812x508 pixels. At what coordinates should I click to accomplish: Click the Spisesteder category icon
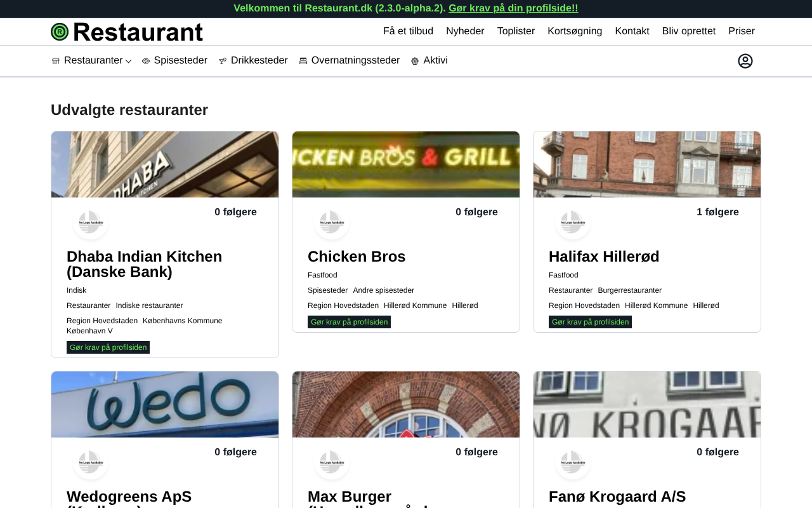(146, 61)
